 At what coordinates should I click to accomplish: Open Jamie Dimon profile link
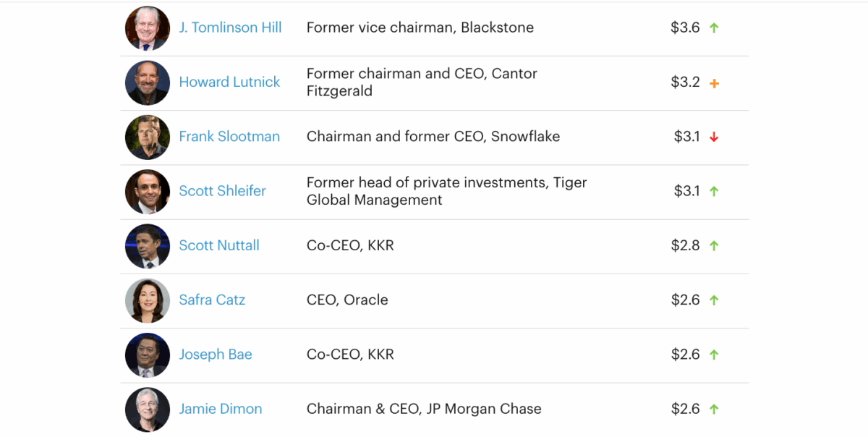(221, 409)
